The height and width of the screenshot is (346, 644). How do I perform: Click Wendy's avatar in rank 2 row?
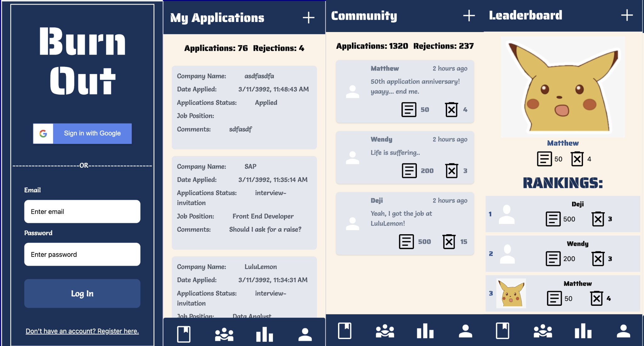coord(507,254)
